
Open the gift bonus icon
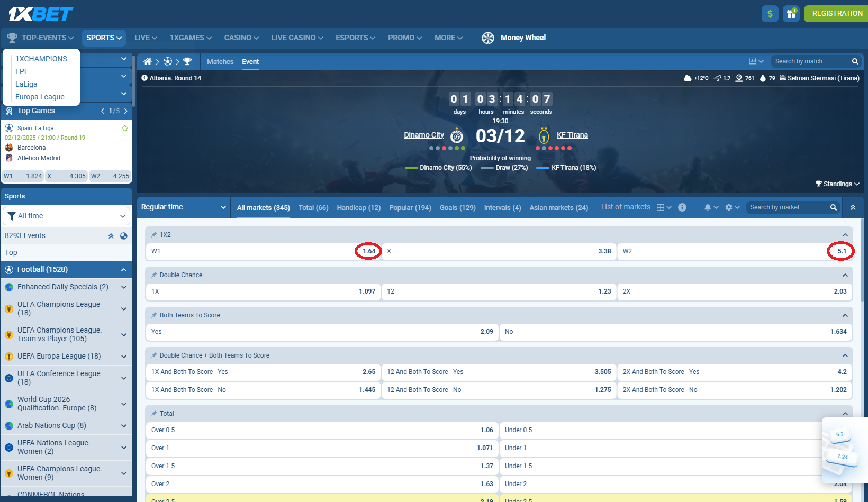791,14
